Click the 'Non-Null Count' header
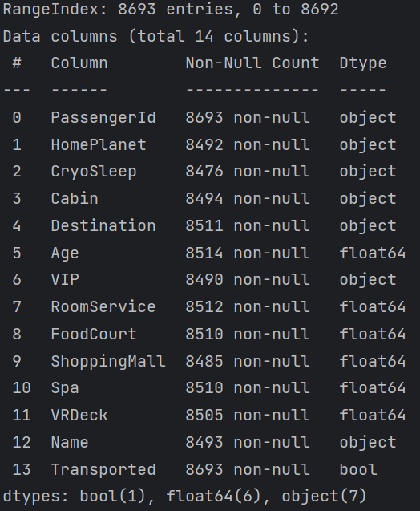Viewport: 420px width, 511px height. [x=252, y=63]
